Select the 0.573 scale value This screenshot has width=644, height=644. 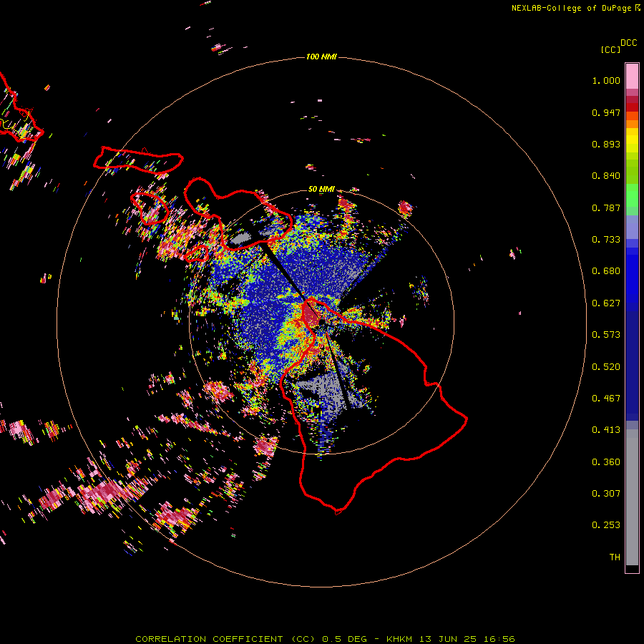click(606, 335)
